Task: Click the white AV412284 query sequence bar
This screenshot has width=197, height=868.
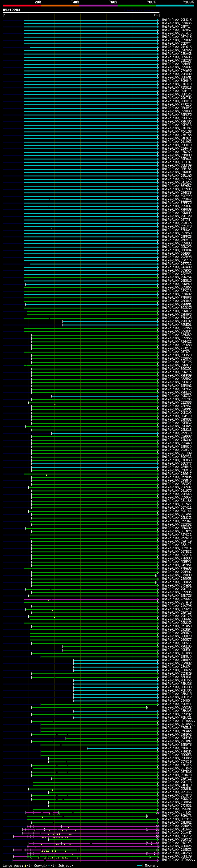Action: (81, 13)
